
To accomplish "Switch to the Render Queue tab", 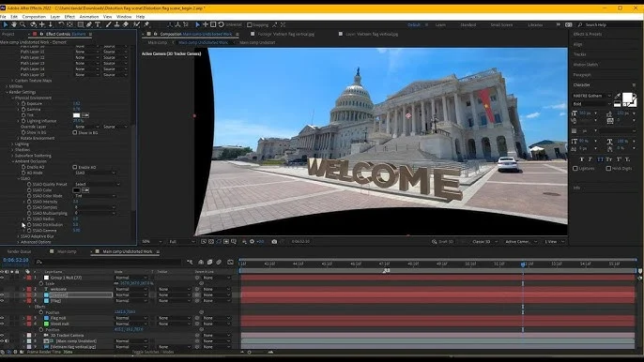I will pos(19,251).
